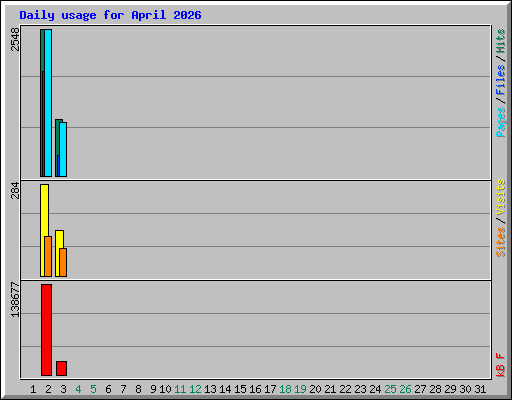Click the cyan pages bar for day 3
The width and height of the screenshot is (512, 400).
click(x=63, y=149)
